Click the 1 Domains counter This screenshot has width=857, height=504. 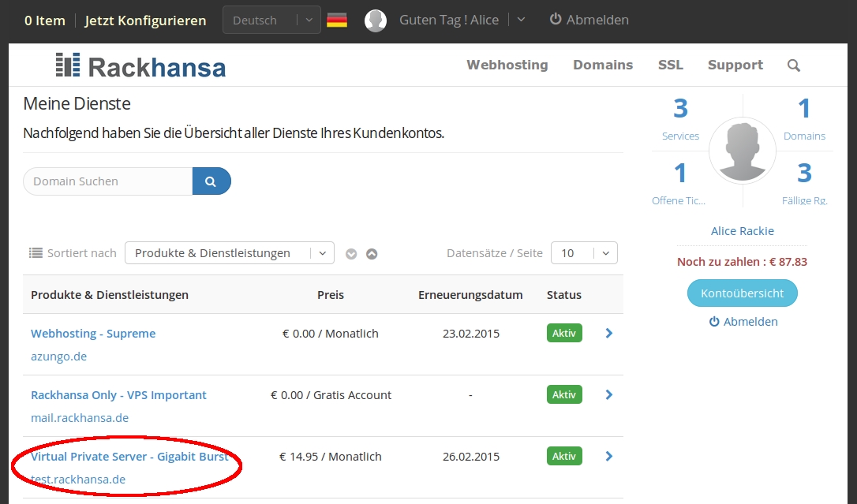tap(804, 119)
